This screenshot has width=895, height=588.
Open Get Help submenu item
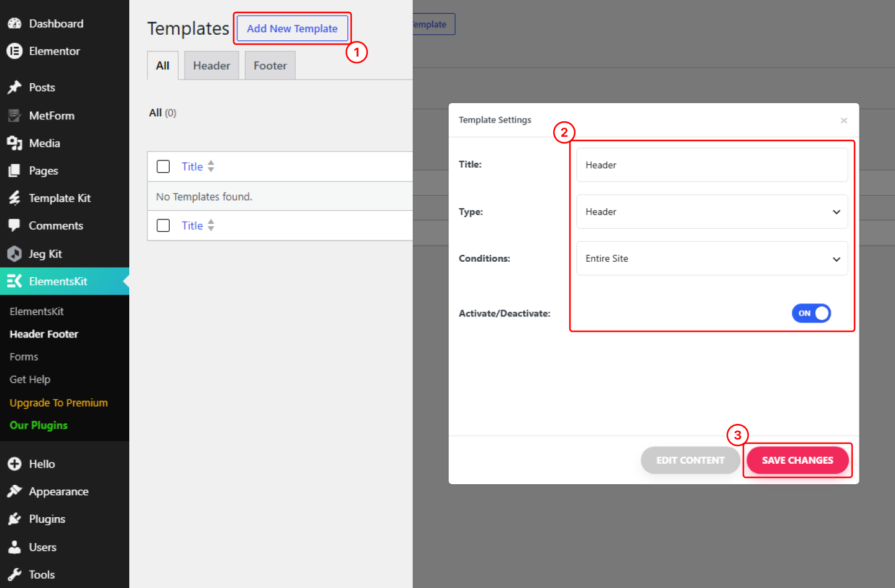click(30, 379)
